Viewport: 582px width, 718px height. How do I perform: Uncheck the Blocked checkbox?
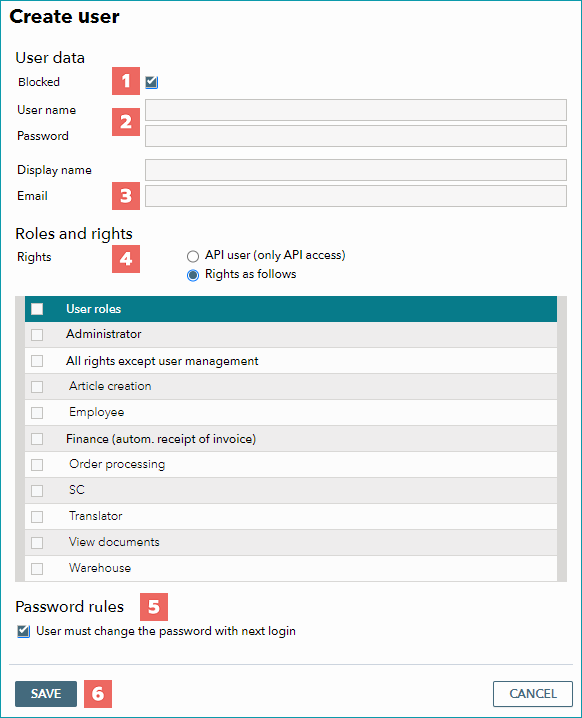pos(152,82)
